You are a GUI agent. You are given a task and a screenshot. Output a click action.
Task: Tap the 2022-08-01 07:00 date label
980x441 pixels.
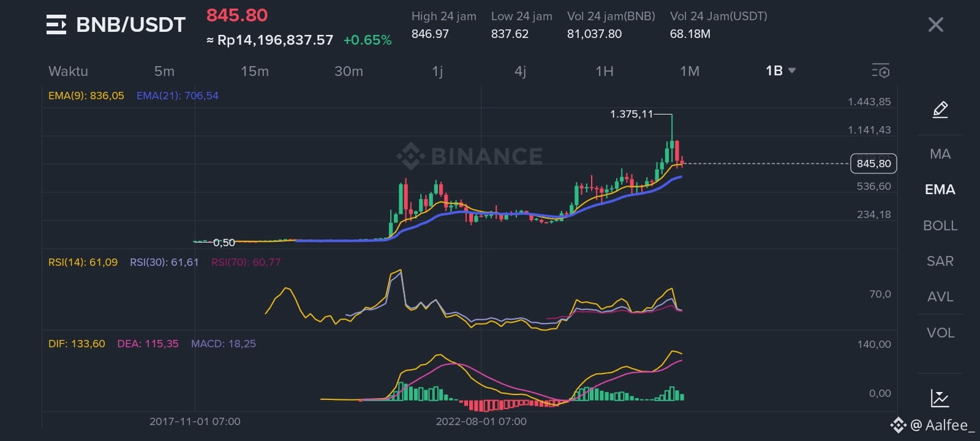click(x=481, y=421)
